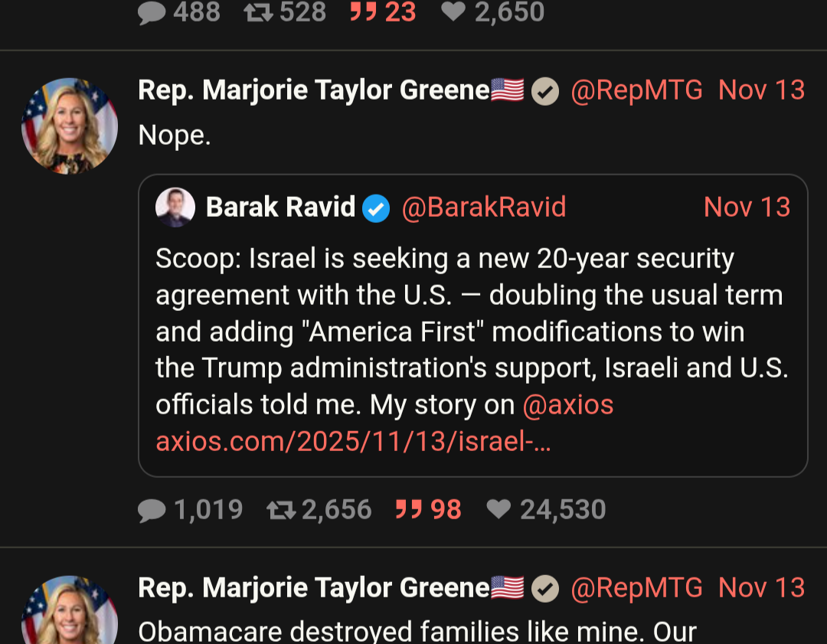Open @RepMTG handle on the Nope tweet
This screenshot has width=827, height=644.
pyautogui.click(x=636, y=91)
